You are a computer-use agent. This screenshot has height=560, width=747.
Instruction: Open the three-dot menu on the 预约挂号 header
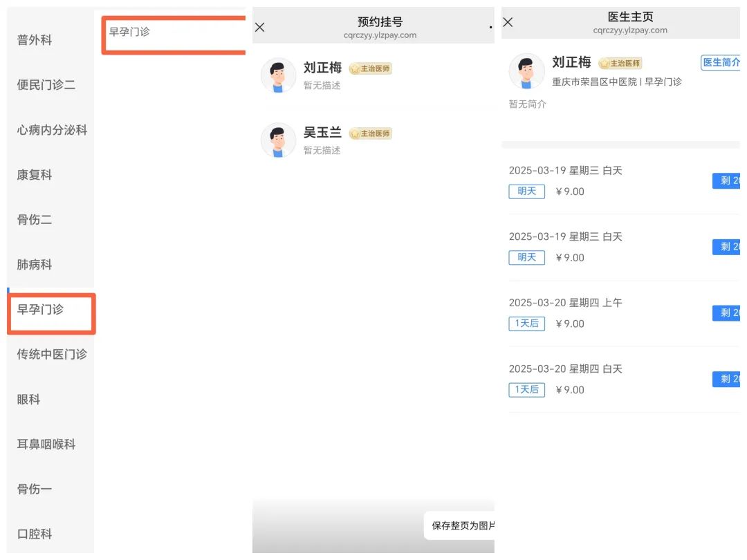pyautogui.click(x=490, y=28)
